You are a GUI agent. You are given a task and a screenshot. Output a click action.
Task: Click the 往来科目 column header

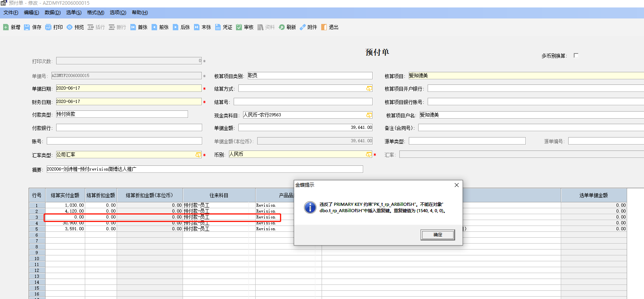(x=219, y=195)
